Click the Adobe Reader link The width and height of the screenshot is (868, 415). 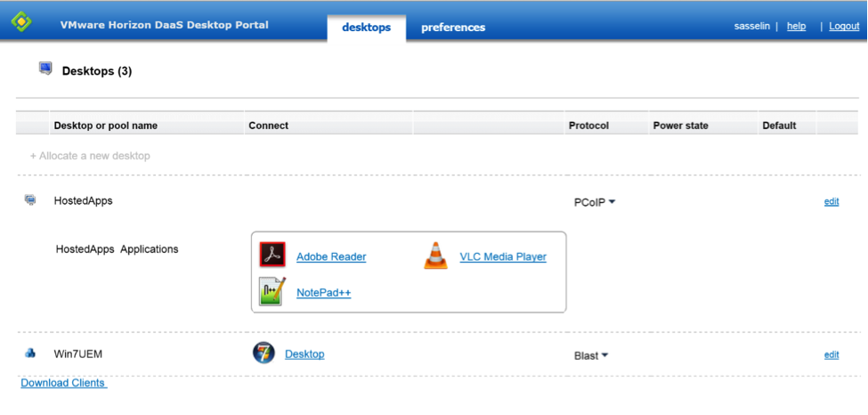click(x=331, y=256)
